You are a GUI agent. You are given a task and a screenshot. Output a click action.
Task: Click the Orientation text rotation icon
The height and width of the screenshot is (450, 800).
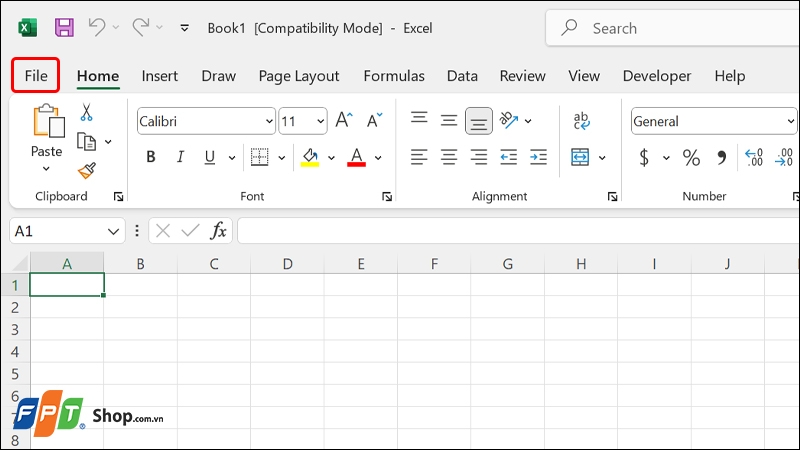tap(509, 120)
